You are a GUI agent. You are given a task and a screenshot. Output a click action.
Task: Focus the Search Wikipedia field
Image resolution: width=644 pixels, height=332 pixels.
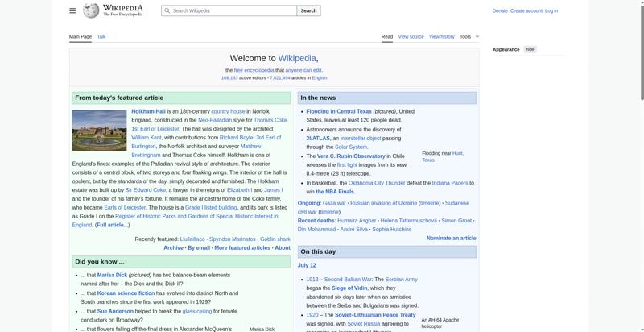point(229,10)
